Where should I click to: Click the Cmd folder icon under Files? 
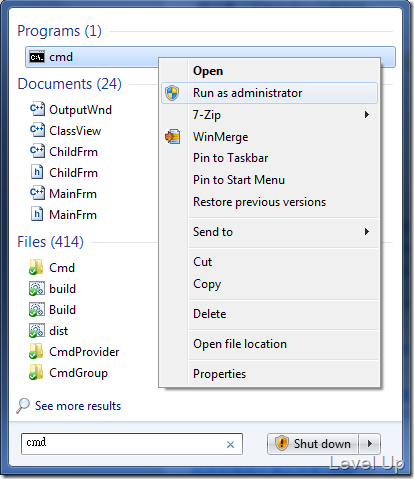coord(36,267)
